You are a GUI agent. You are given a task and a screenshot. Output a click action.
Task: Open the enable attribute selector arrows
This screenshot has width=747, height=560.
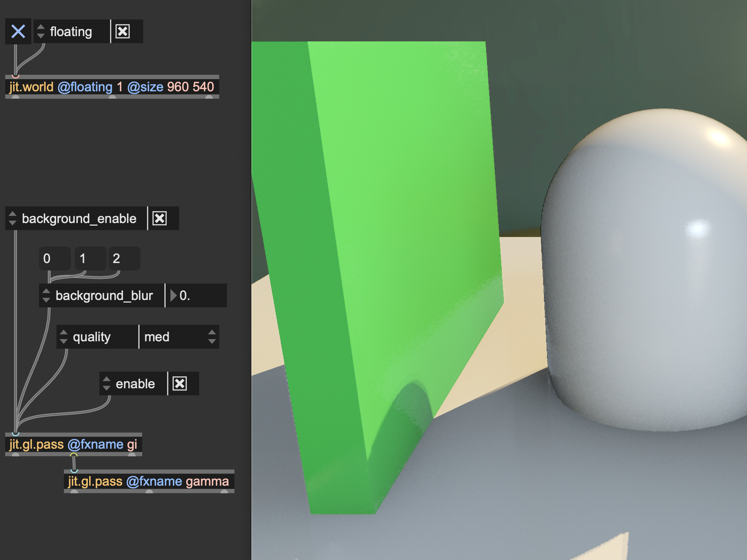(x=107, y=383)
